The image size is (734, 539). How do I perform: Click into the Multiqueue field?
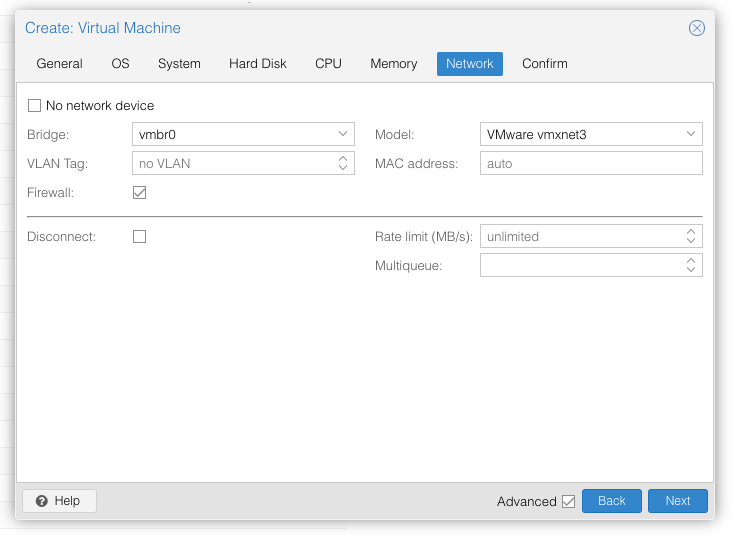[582, 265]
